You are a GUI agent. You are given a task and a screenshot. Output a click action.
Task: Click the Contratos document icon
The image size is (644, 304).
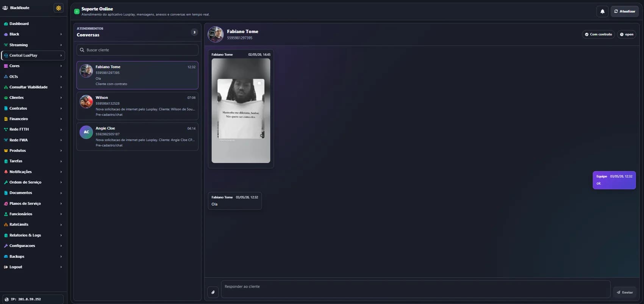click(6, 108)
